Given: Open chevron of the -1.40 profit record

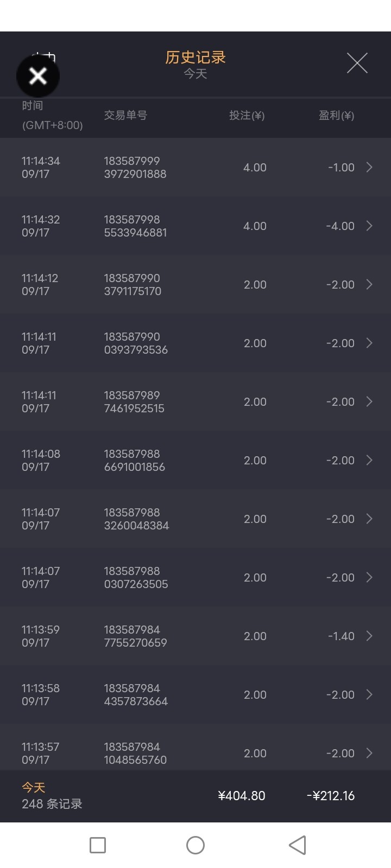Looking at the screenshot, I should coord(369,636).
